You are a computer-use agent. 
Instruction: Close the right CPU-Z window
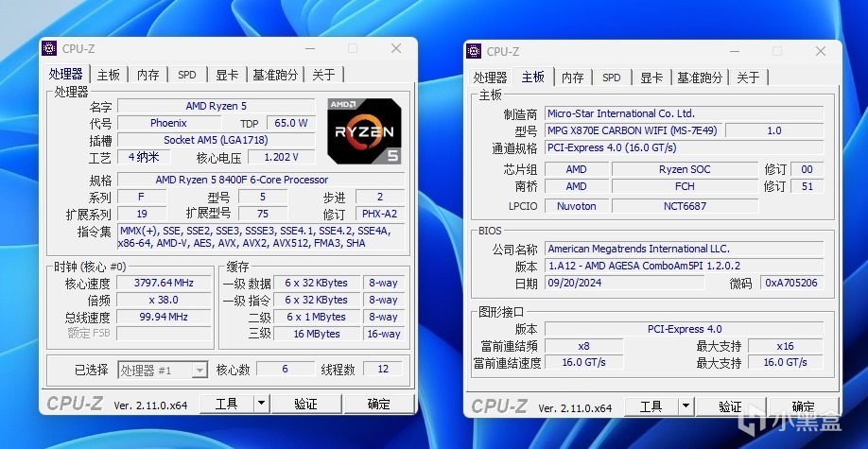(x=821, y=51)
